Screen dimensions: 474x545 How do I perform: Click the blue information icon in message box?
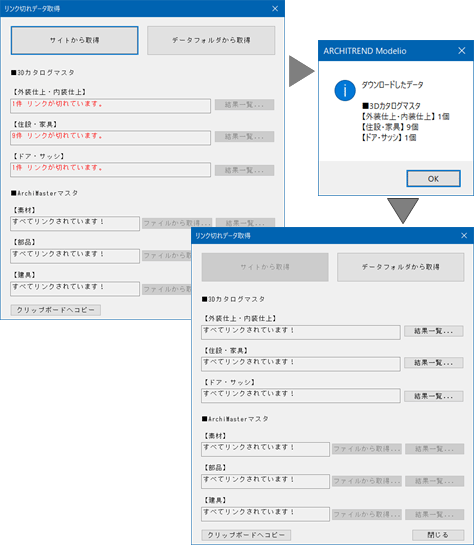point(345,91)
